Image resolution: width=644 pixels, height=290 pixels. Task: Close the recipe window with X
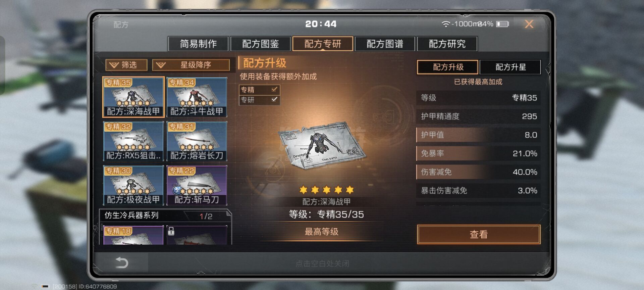529,24
